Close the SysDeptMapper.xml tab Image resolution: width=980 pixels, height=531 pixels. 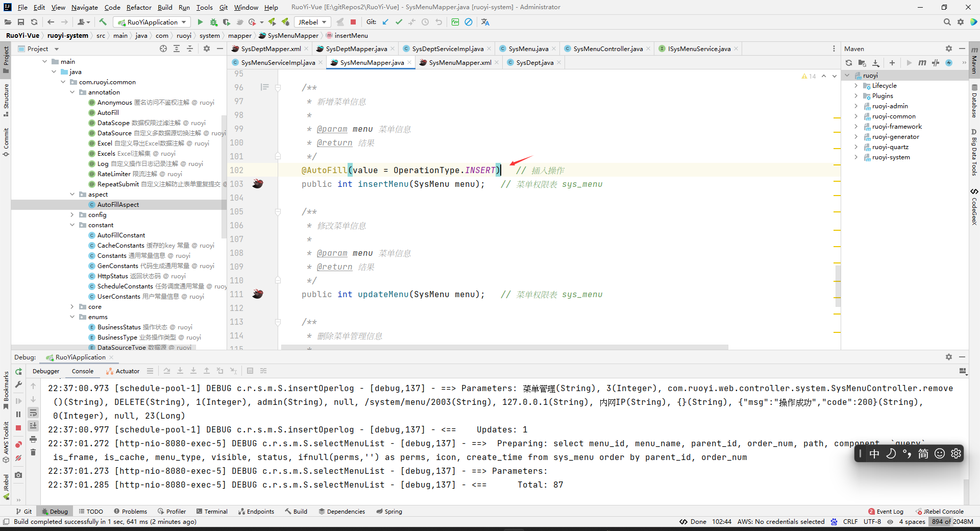click(x=306, y=49)
